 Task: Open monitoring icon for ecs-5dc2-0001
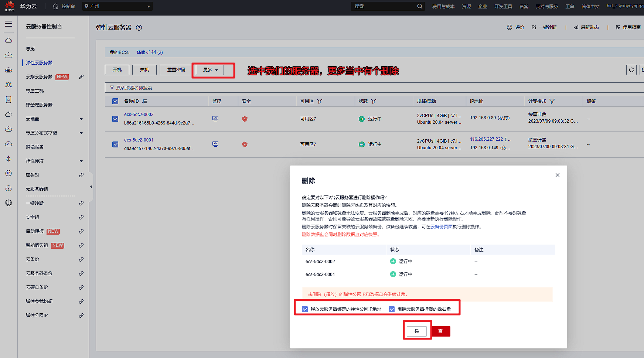(x=215, y=144)
